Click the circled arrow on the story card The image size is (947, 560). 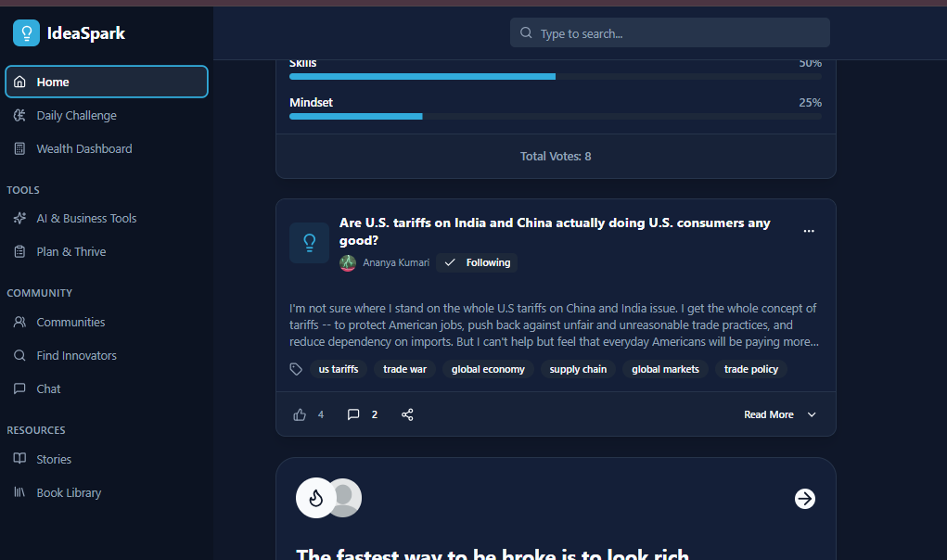[804, 499]
